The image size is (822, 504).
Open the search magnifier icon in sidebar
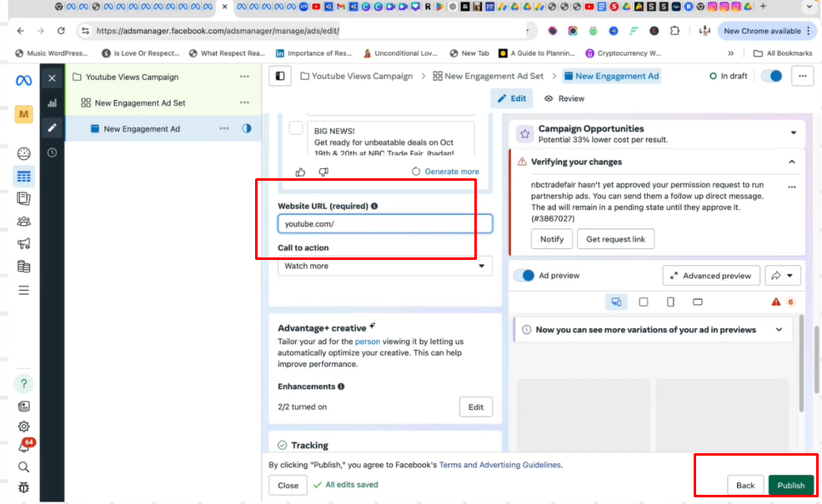(x=23, y=467)
